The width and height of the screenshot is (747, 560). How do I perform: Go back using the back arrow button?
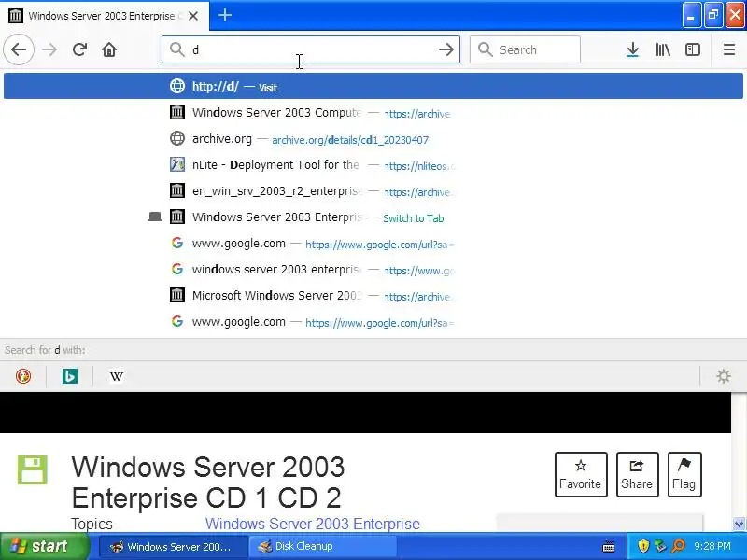click(19, 49)
